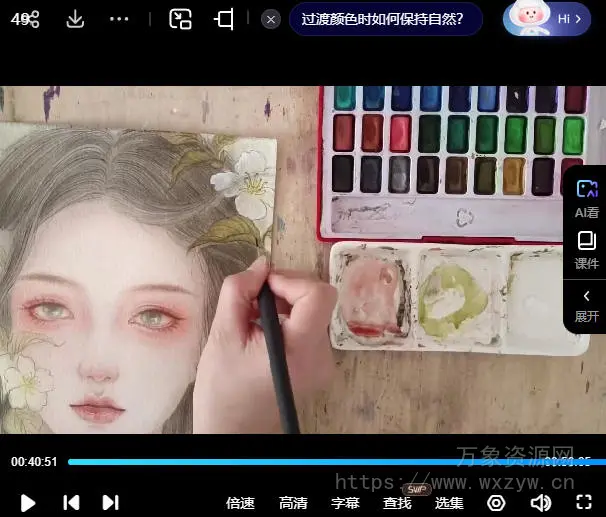Download the video using the download icon
This screenshot has width=606, height=517.
(75, 19)
